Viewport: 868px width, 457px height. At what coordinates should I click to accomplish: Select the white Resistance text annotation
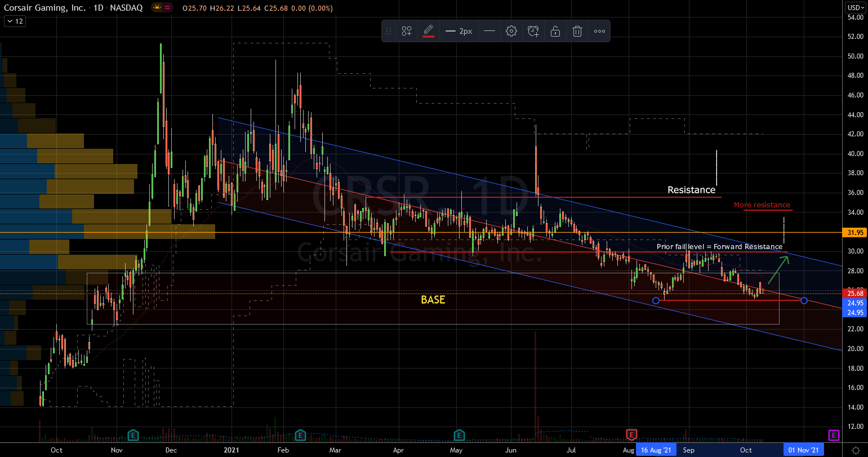coord(691,190)
